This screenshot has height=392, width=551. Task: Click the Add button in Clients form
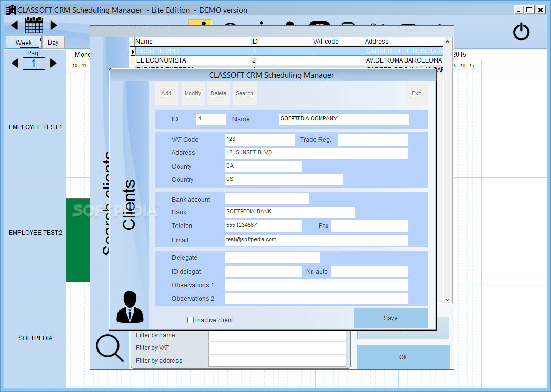coord(166,93)
